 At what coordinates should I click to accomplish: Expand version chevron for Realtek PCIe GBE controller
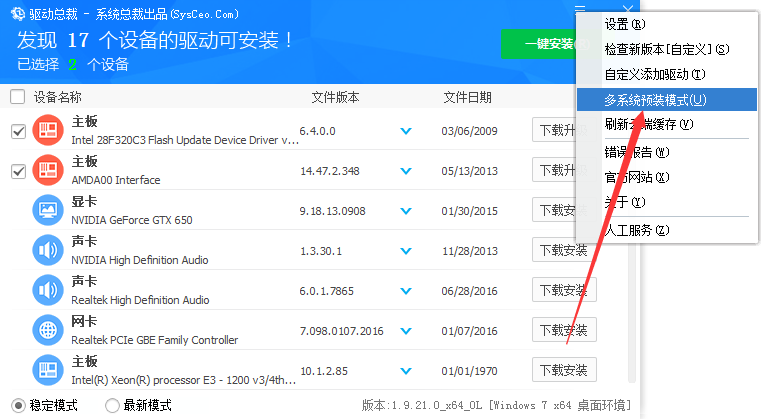pyautogui.click(x=406, y=331)
